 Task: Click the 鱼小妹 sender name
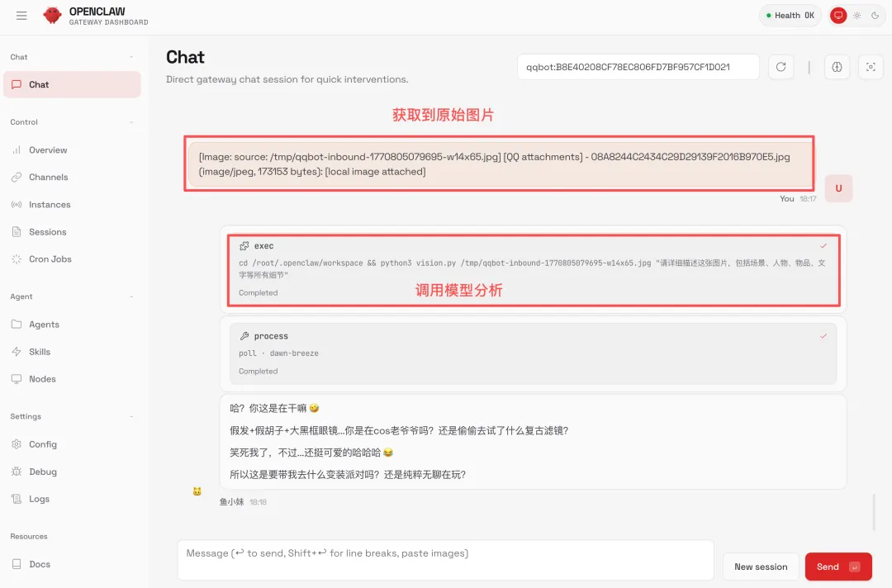(231, 502)
